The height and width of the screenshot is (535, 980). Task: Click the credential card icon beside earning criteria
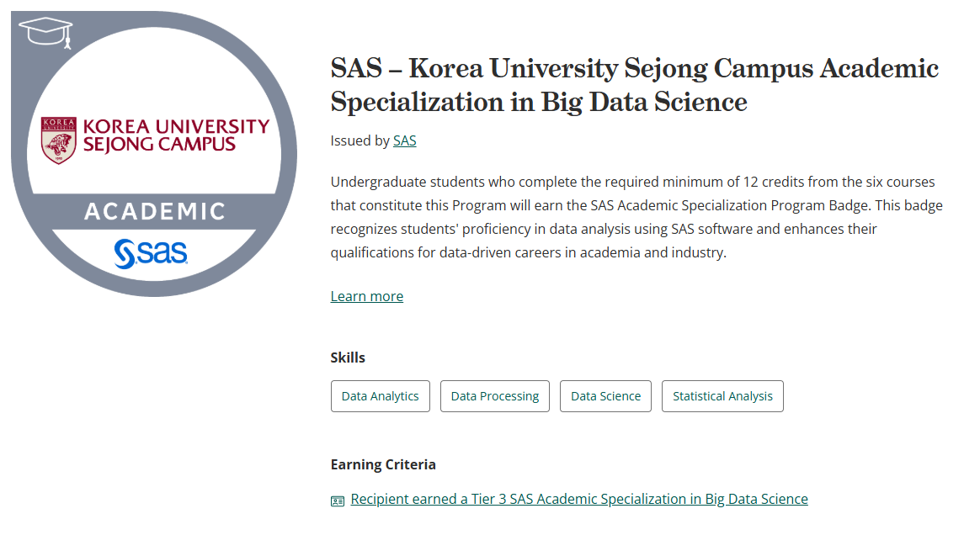pos(338,501)
